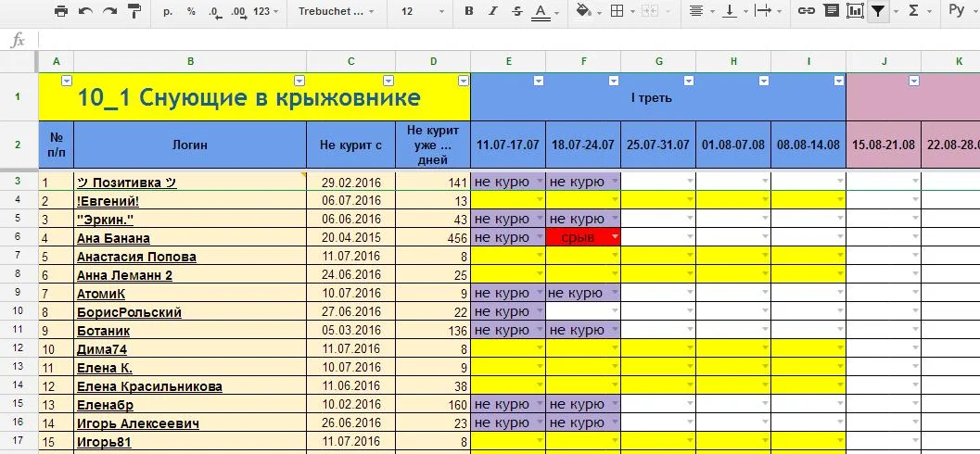Turn off the active filter funnel button
Screen dimensions: 980x454
point(878,10)
